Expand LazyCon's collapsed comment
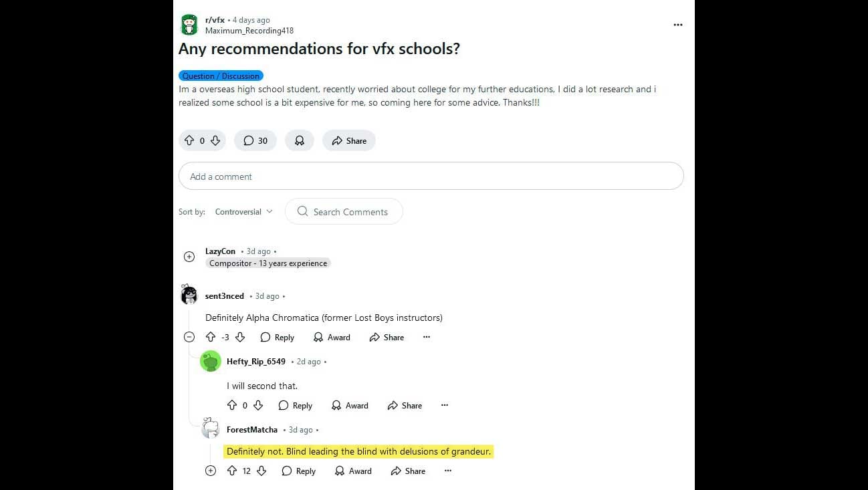868x490 pixels. click(x=189, y=257)
